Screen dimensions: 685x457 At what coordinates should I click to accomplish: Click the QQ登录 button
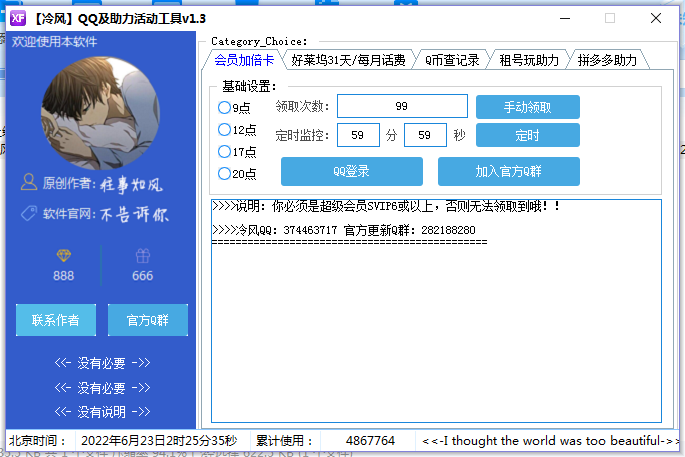[x=352, y=171]
